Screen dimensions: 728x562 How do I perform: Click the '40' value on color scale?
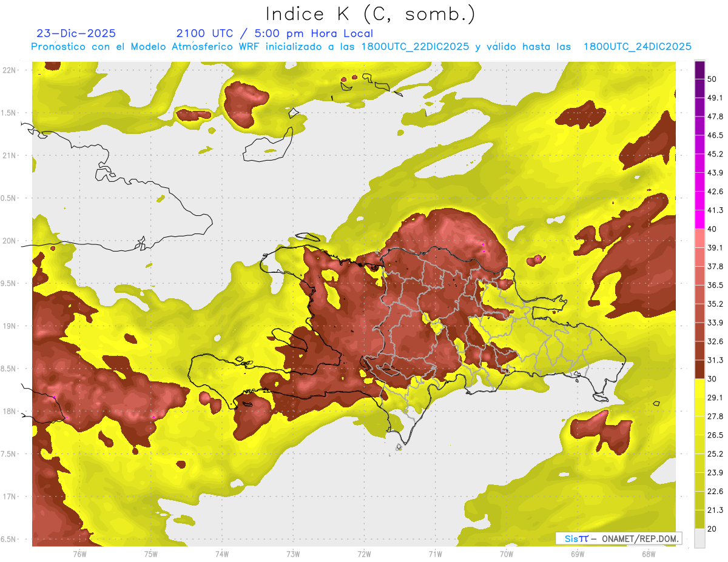pyautogui.click(x=713, y=229)
